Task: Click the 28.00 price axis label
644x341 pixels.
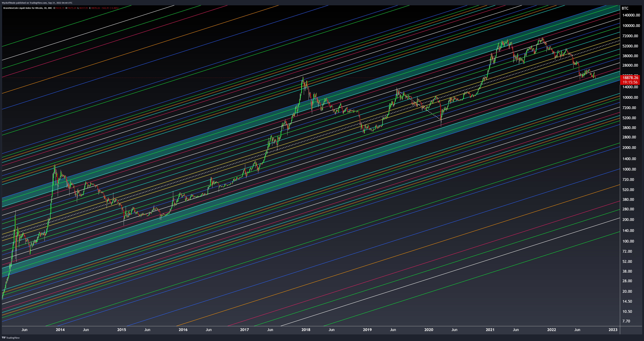Action: pos(627,281)
